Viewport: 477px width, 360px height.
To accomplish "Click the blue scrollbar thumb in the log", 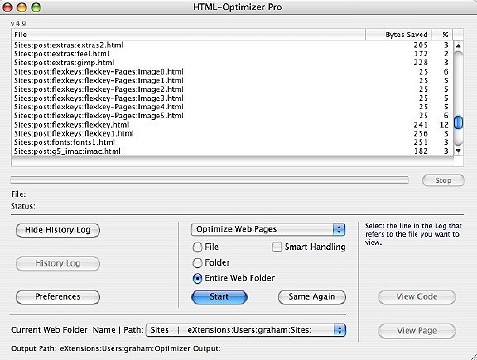I will [x=459, y=123].
